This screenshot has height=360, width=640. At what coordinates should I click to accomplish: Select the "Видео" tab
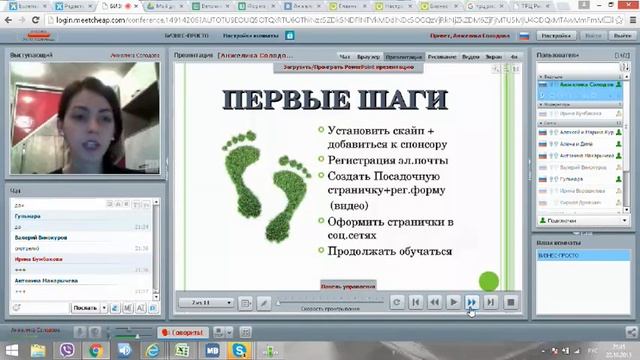[x=471, y=57]
